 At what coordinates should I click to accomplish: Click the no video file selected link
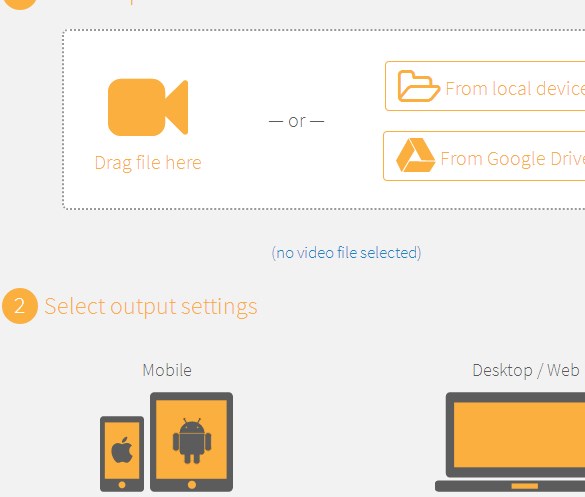pyautogui.click(x=346, y=253)
